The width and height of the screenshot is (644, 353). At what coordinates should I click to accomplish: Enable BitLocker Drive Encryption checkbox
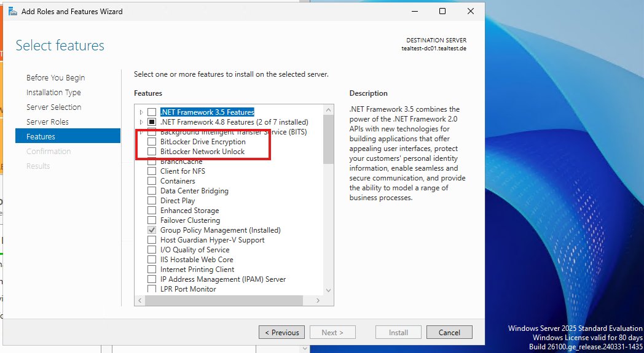pos(152,142)
